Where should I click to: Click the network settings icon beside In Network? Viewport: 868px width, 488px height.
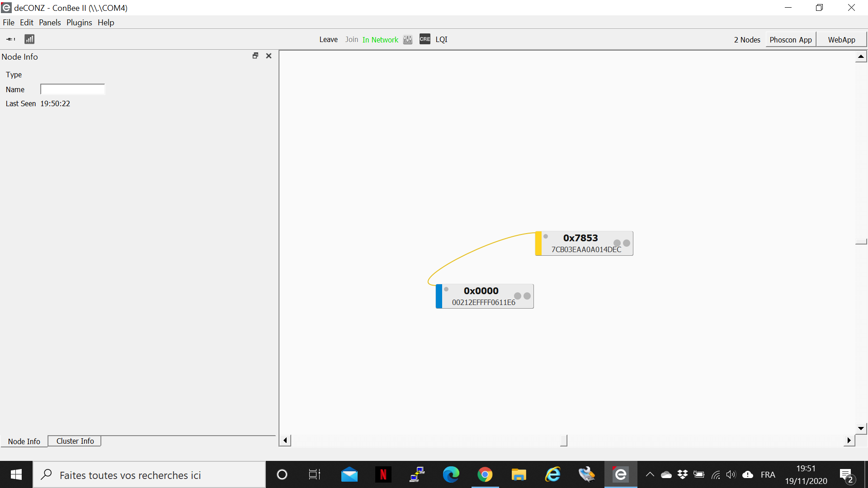tap(408, 40)
